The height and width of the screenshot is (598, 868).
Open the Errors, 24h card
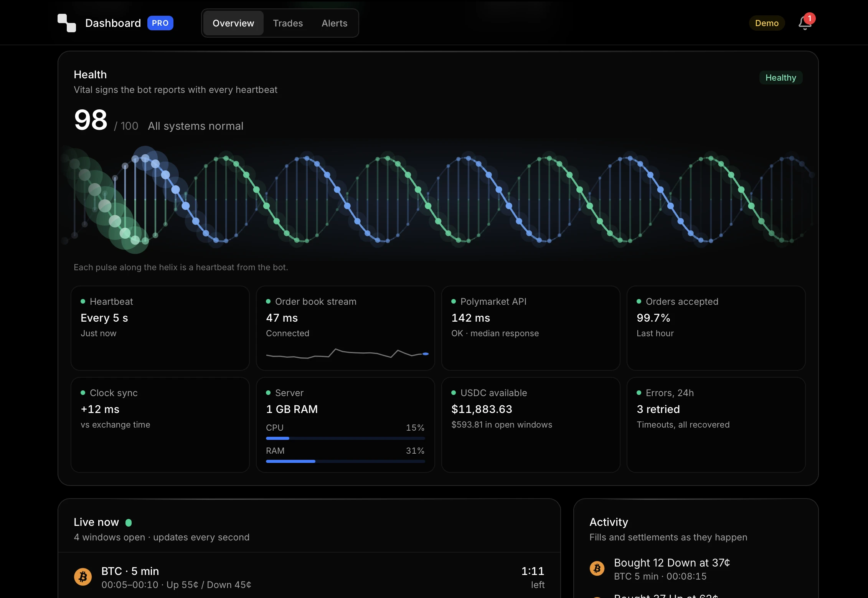click(716, 425)
